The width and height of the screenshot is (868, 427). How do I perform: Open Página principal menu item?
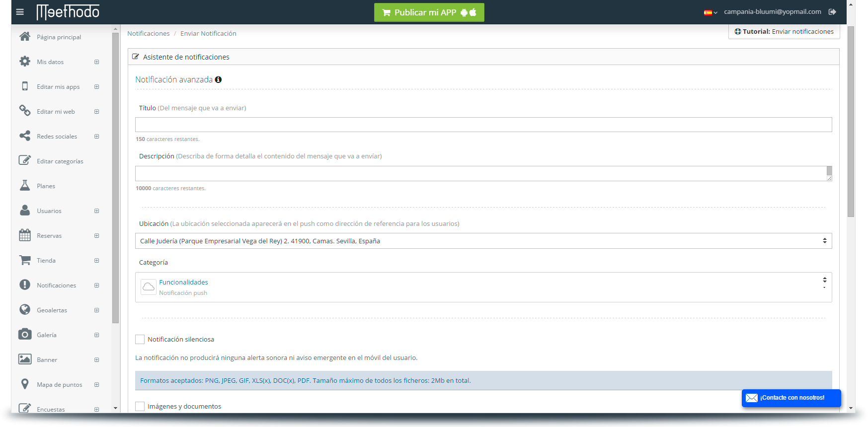pyautogui.click(x=59, y=37)
